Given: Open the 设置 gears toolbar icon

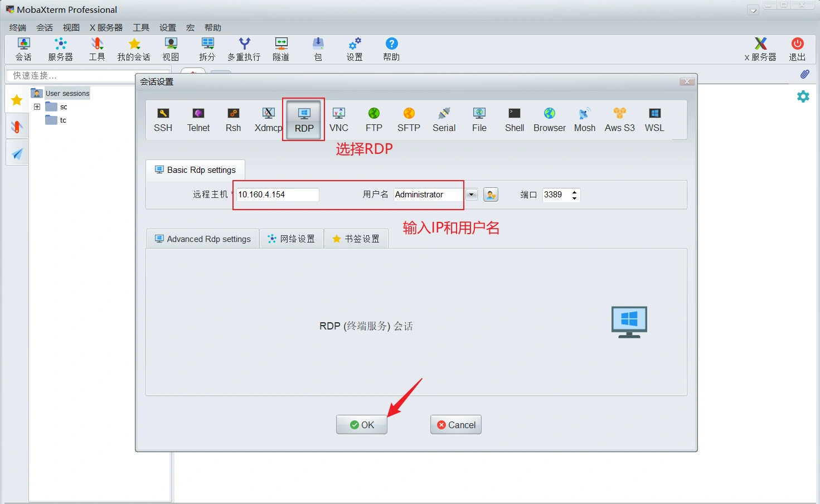Looking at the screenshot, I should pyautogui.click(x=355, y=49).
